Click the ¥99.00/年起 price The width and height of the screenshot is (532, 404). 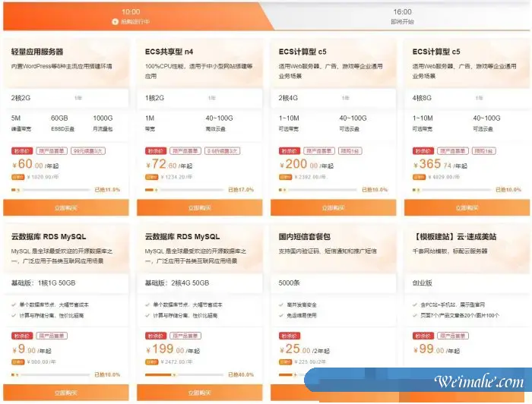click(x=436, y=349)
